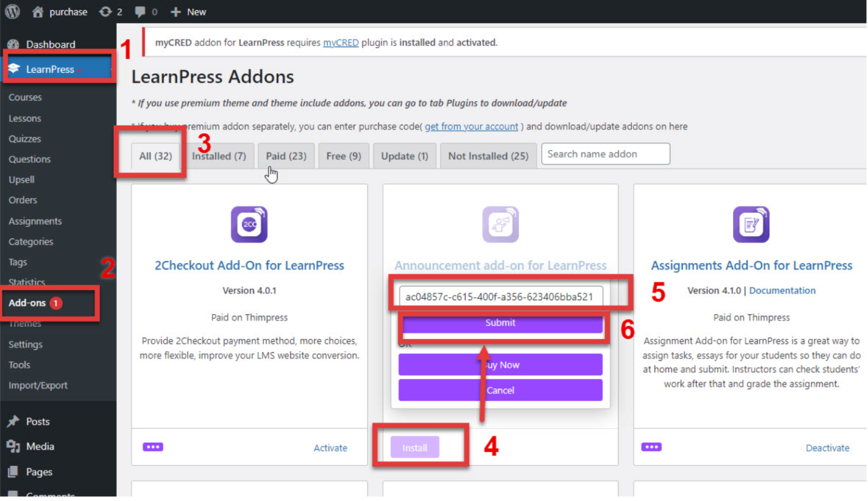Click the plus New icon

[176, 11]
